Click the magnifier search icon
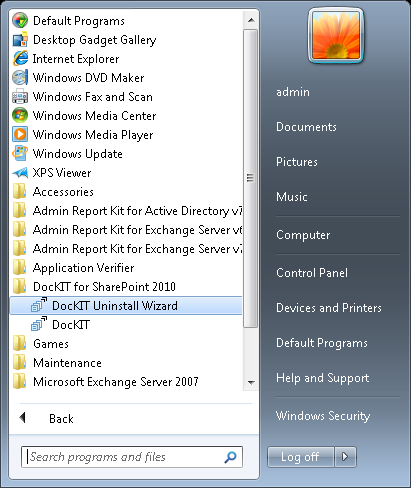 [x=230, y=457]
